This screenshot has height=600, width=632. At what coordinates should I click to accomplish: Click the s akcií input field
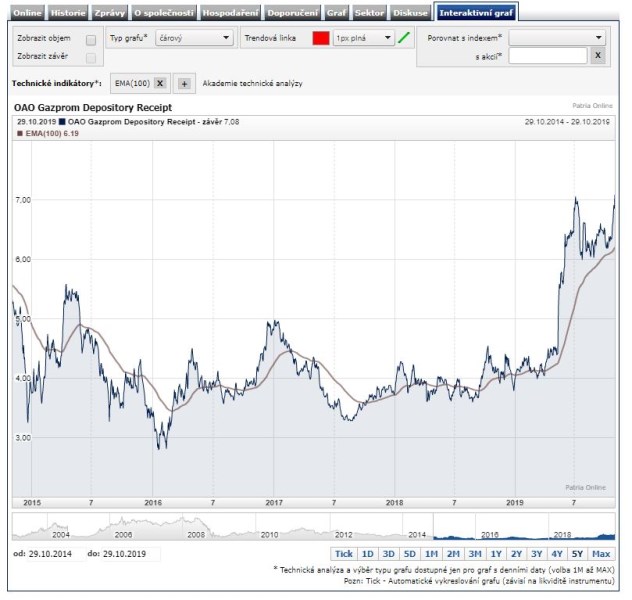click(547, 56)
